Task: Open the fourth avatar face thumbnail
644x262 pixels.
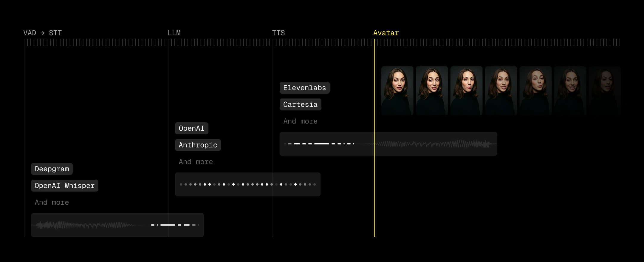Action: coord(501,91)
